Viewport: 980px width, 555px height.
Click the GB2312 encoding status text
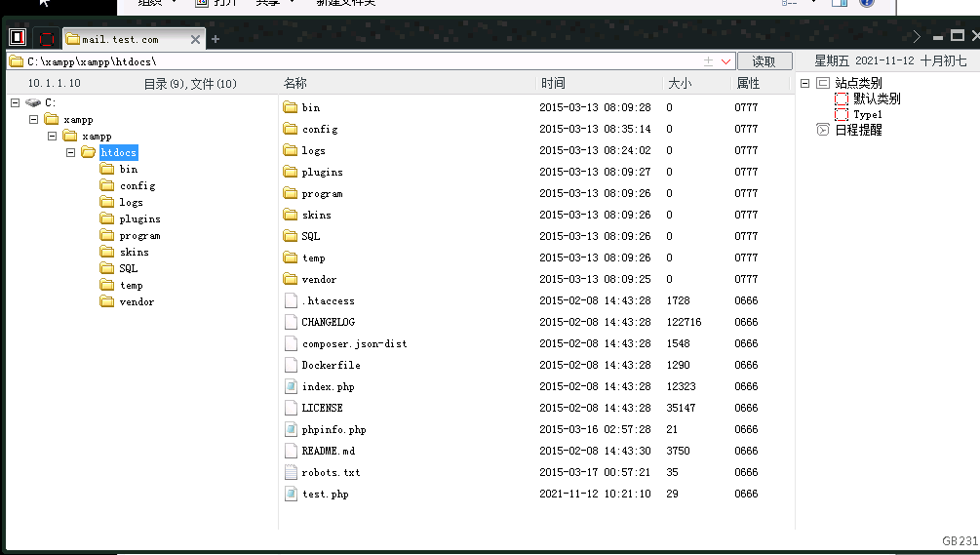point(960,541)
